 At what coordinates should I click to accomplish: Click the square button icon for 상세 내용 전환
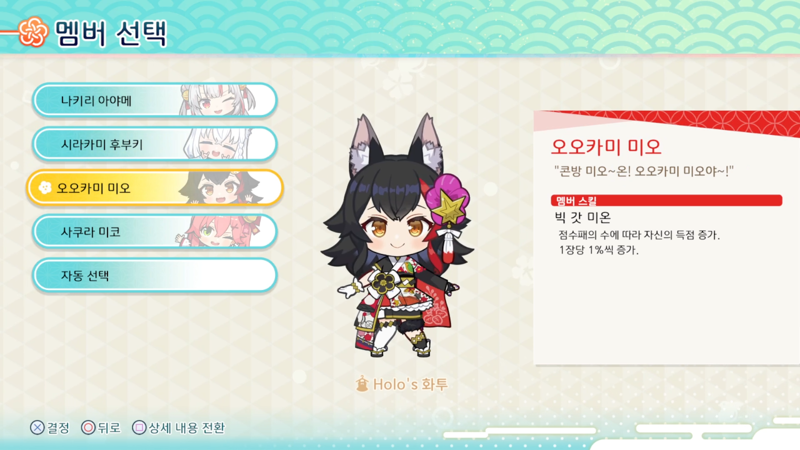[139, 428]
